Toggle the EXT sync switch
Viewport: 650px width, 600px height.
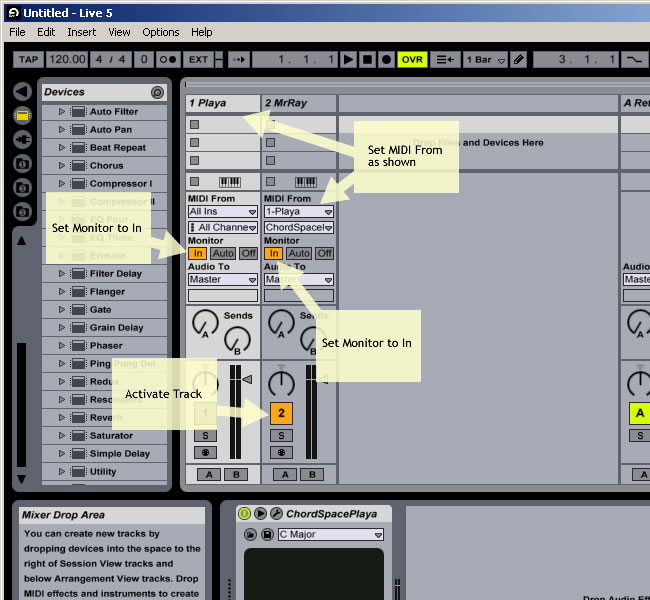coord(198,60)
